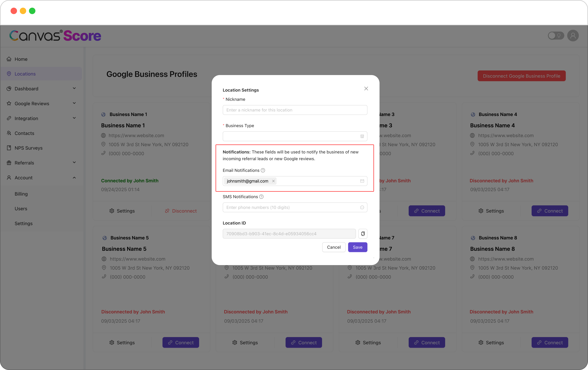Click the globe icon beside Business Name 8
The height and width of the screenshot is (370, 588).
pos(473,238)
